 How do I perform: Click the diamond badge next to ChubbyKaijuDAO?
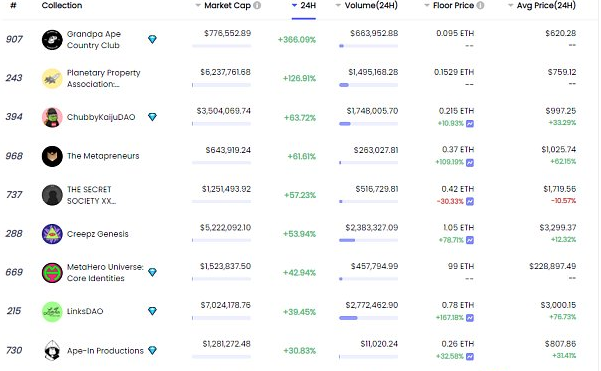(152, 117)
